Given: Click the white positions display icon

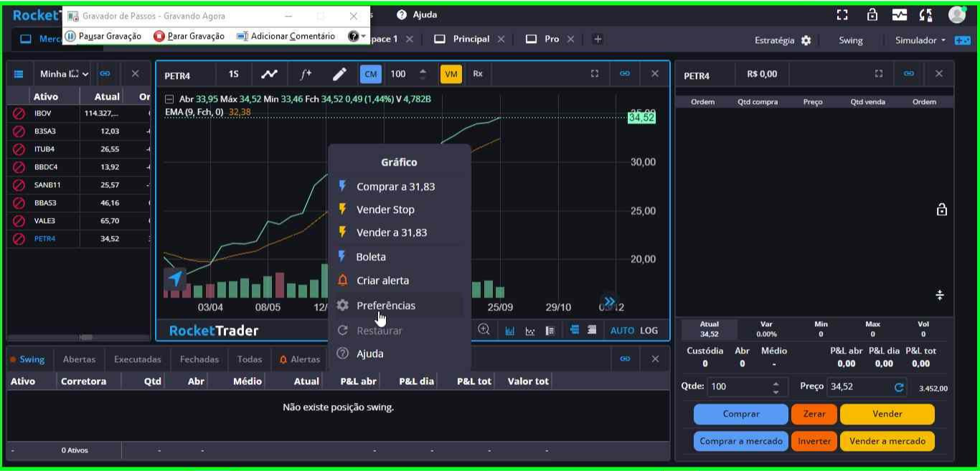Looking at the screenshot, I should 592,330.
